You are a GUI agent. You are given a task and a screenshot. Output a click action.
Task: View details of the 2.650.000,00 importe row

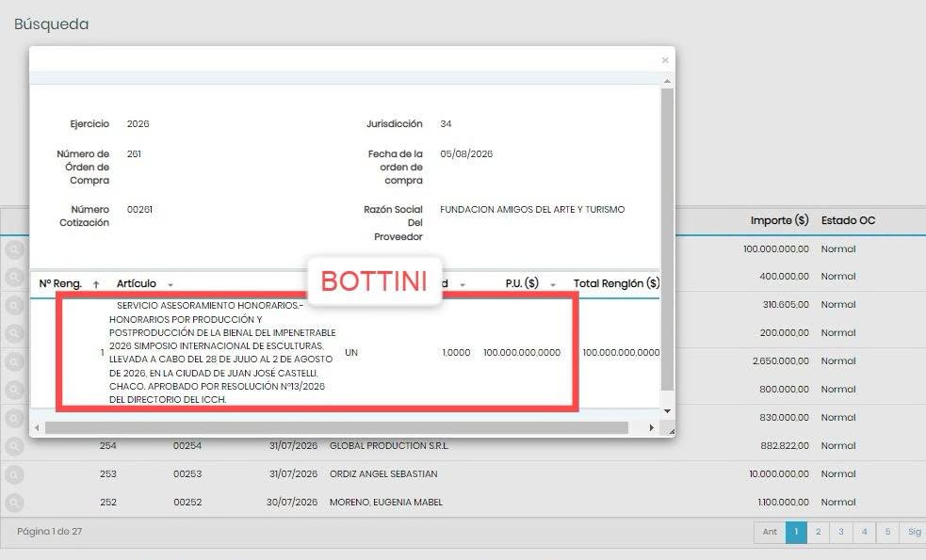14,361
